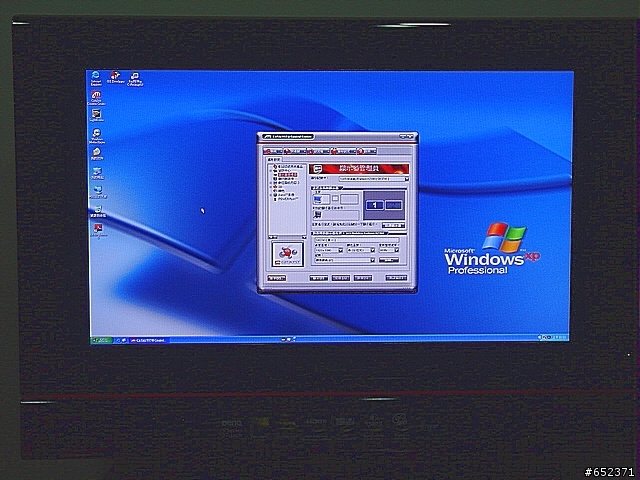
Task: Open the rotation dropdown
Action: [344, 260]
